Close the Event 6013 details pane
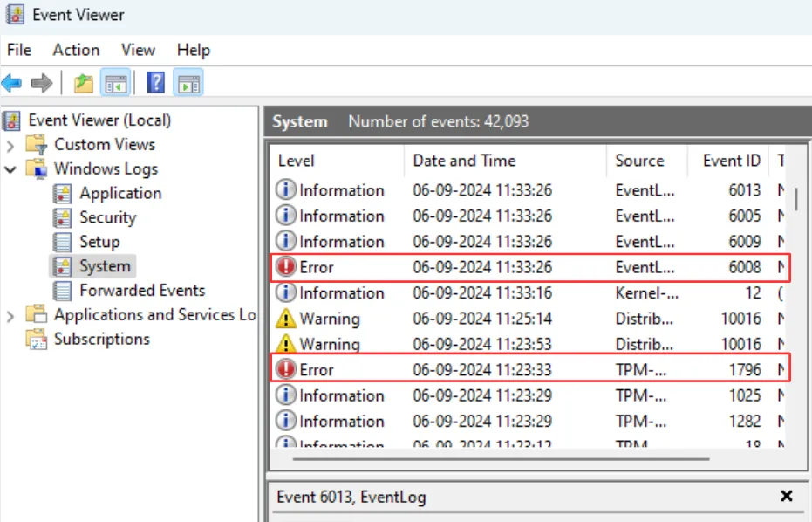Screen dimensions: 812x522 point(787,496)
